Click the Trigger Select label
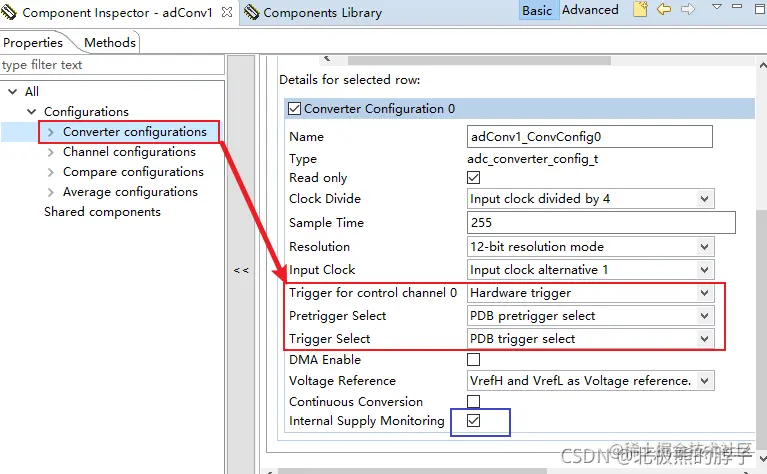 [329, 339]
